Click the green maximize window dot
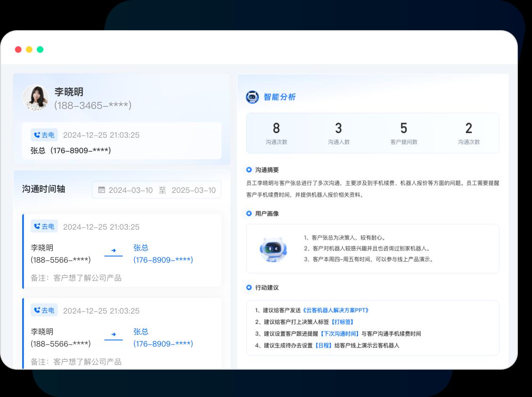Image resolution: width=532 pixels, height=397 pixels. point(40,50)
